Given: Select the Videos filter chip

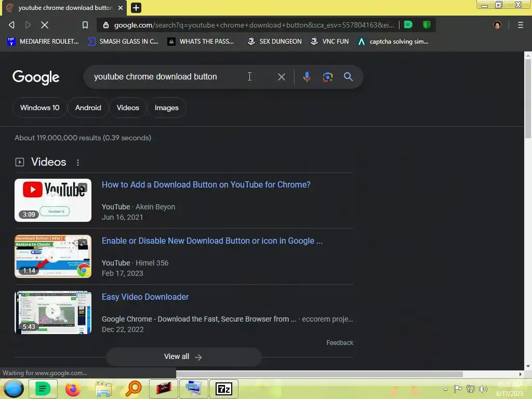Looking at the screenshot, I should 128,108.
